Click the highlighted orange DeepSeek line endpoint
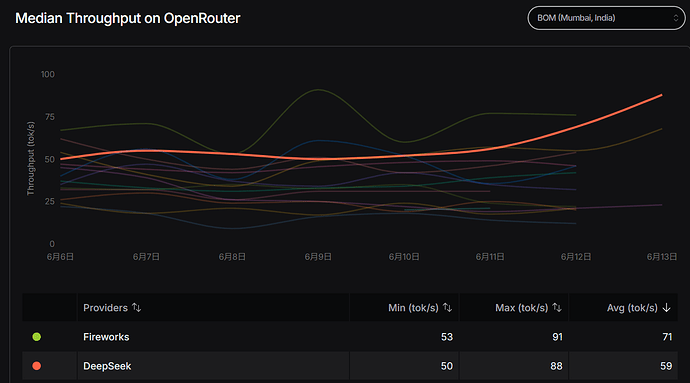 (x=661, y=95)
